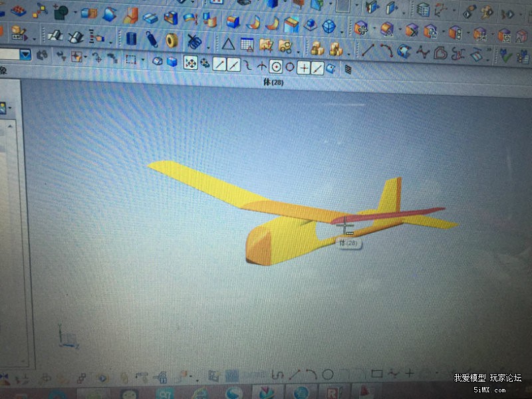Open dropdown arrow beside Move Face icon
This screenshot has height=399, width=532.
[x=374, y=29]
